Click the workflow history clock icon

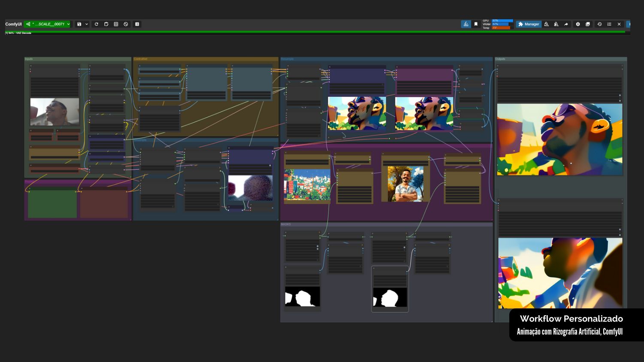(599, 24)
